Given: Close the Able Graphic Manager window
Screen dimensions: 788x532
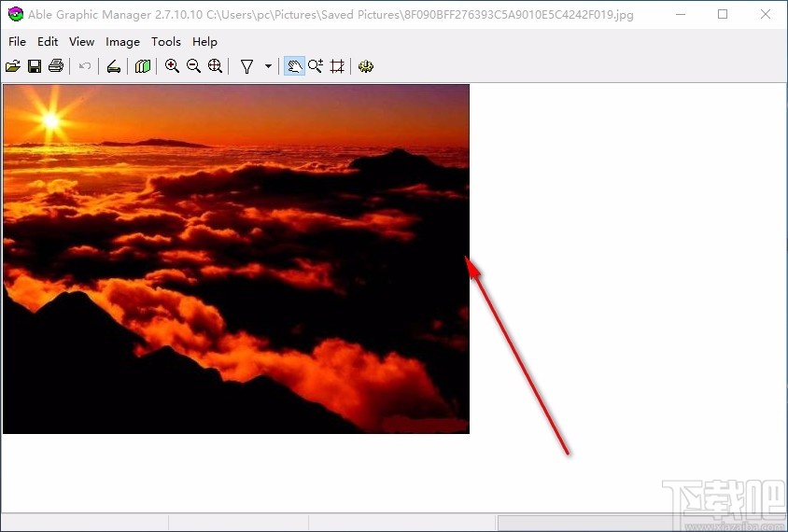Looking at the screenshot, I should [x=766, y=14].
